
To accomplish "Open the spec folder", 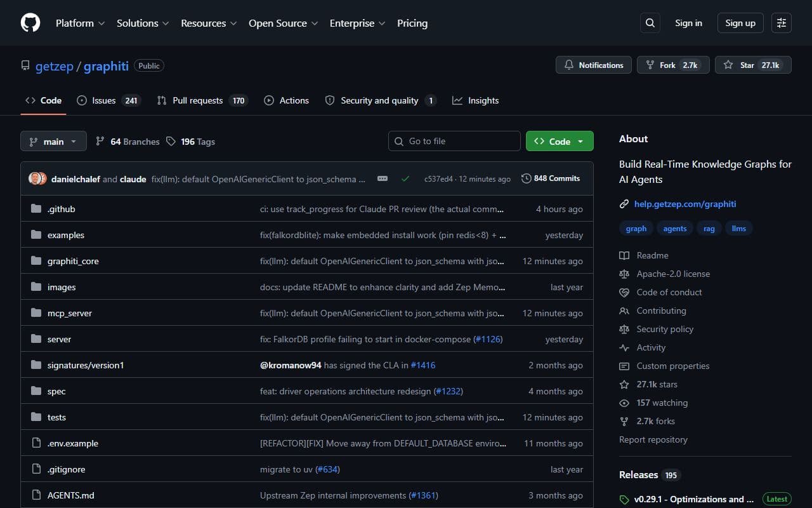I will coord(56,391).
